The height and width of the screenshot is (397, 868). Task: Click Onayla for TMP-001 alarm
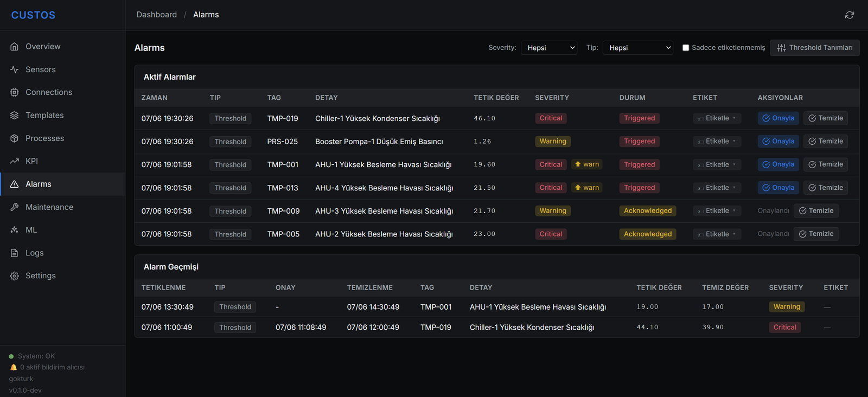(x=778, y=164)
